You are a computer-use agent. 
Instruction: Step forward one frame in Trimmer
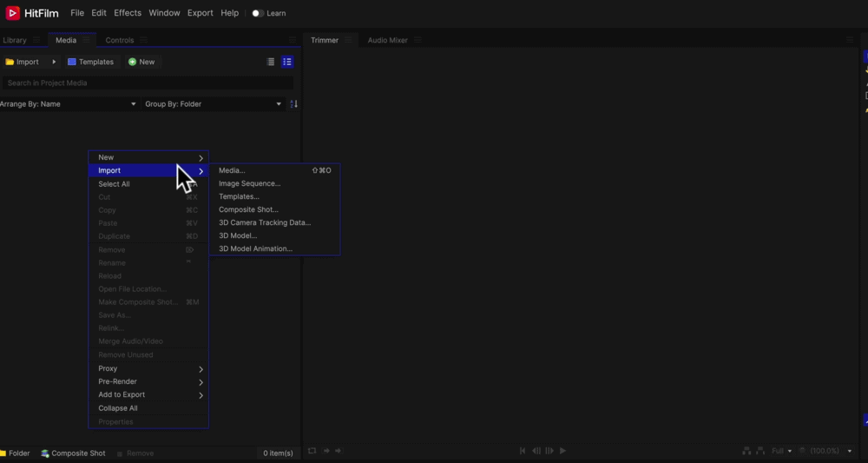point(549,451)
